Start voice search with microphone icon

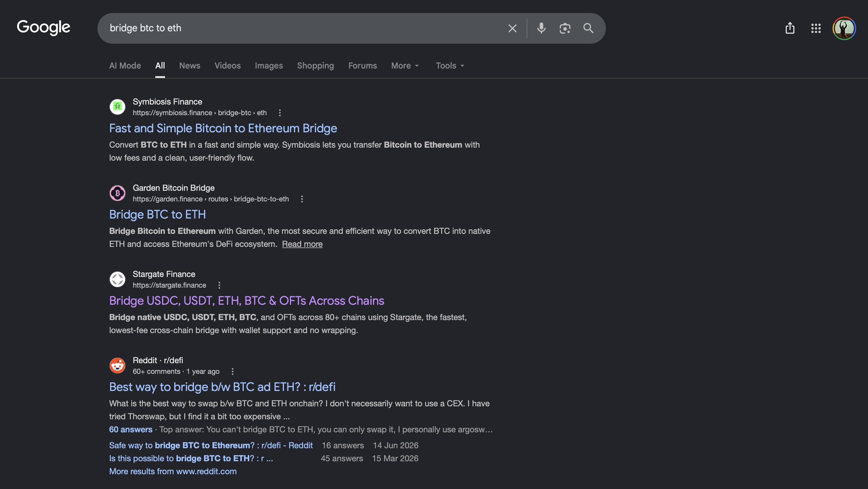(x=541, y=28)
